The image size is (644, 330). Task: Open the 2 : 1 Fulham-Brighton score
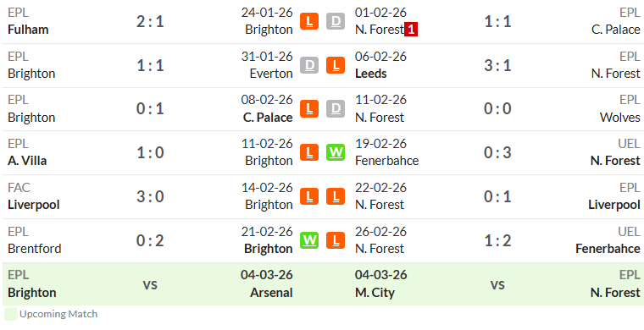point(150,22)
